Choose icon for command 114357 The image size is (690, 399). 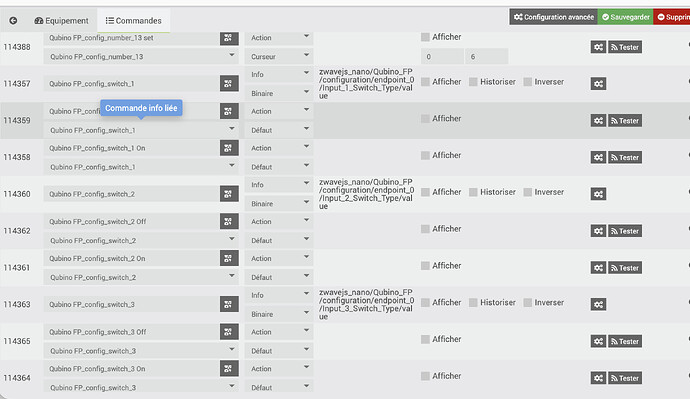pyautogui.click(x=229, y=84)
